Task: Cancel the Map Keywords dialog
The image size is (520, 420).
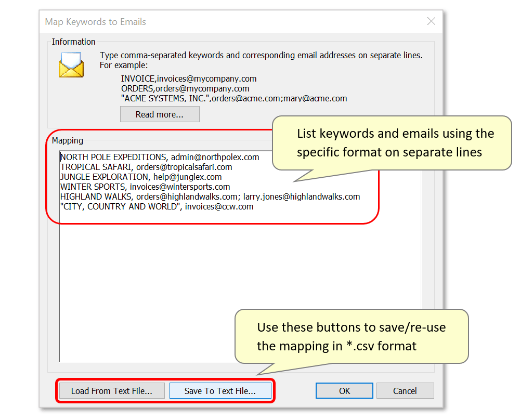Action: (x=405, y=391)
